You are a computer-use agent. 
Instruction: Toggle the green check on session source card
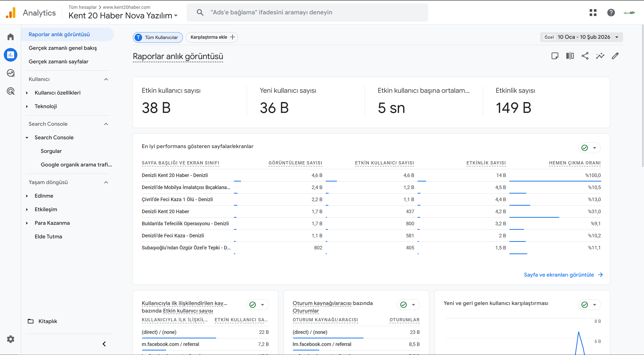(x=404, y=305)
